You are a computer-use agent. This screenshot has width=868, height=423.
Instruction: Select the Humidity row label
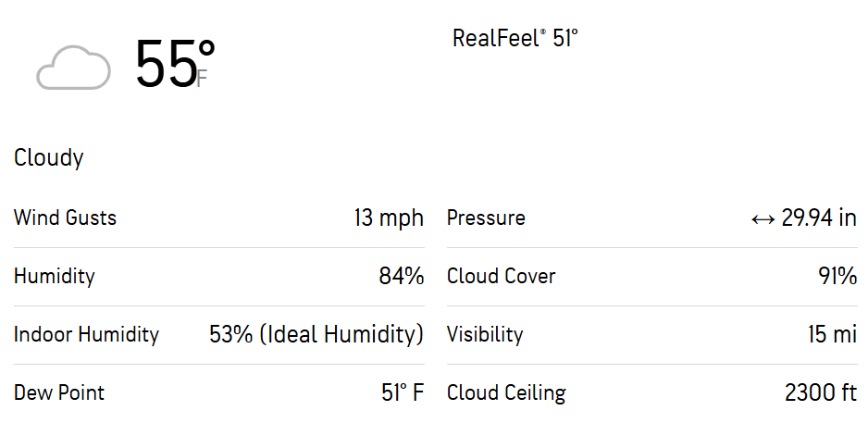pos(55,276)
